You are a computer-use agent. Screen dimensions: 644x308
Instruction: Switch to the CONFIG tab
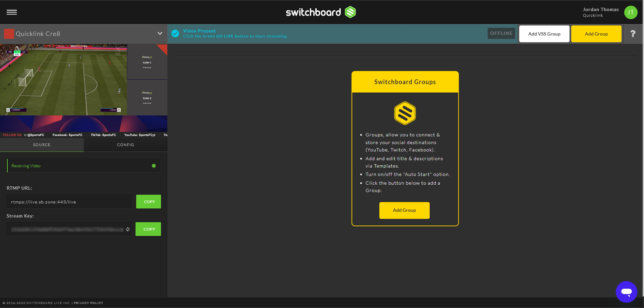[x=126, y=145]
